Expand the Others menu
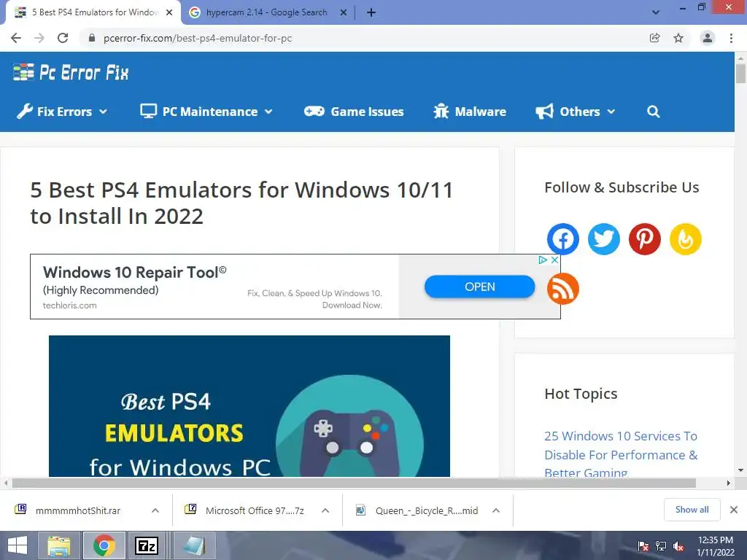 click(x=576, y=112)
